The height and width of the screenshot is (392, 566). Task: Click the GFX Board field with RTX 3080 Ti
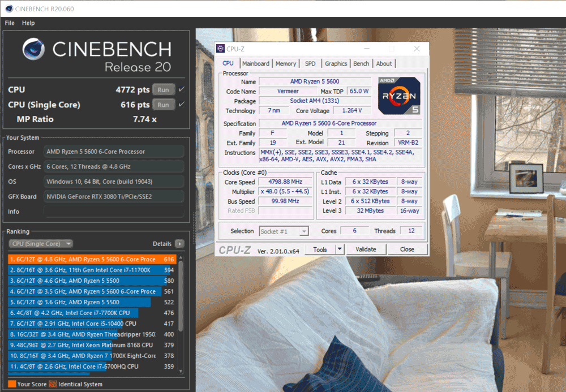(114, 196)
